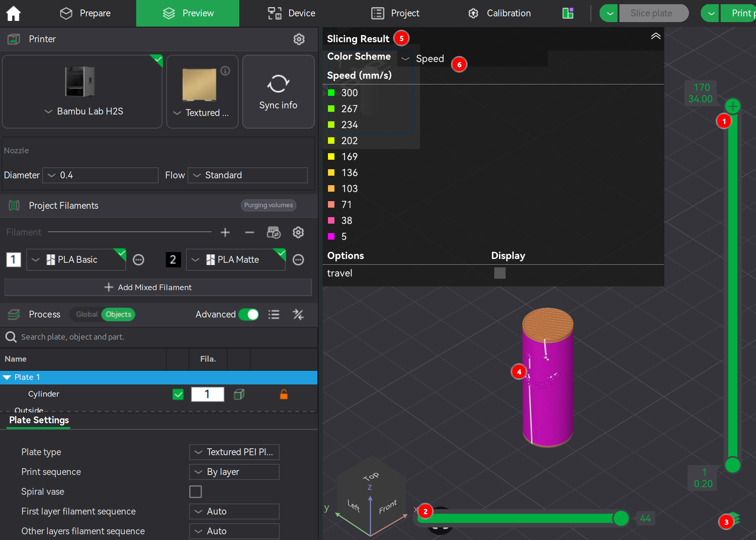Click the Printer section icon
Screen dimensions: 756x540
pos(14,39)
